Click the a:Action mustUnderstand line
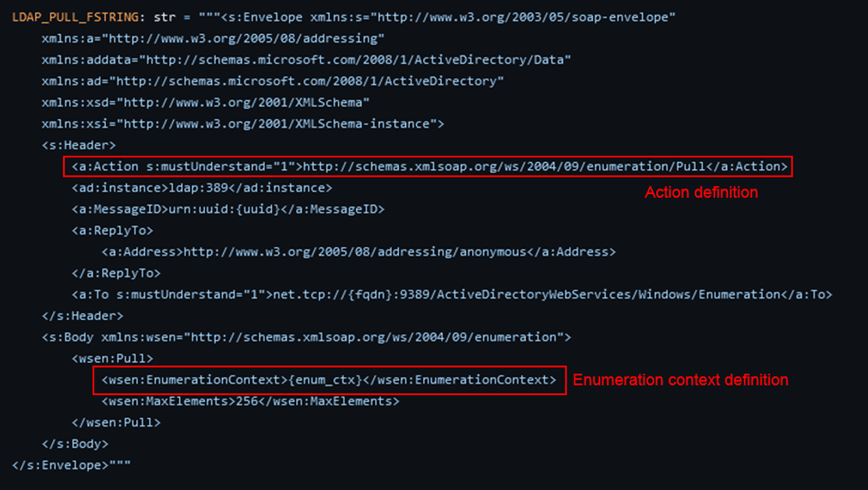The height and width of the screenshot is (490, 868). tap(429, 167)
